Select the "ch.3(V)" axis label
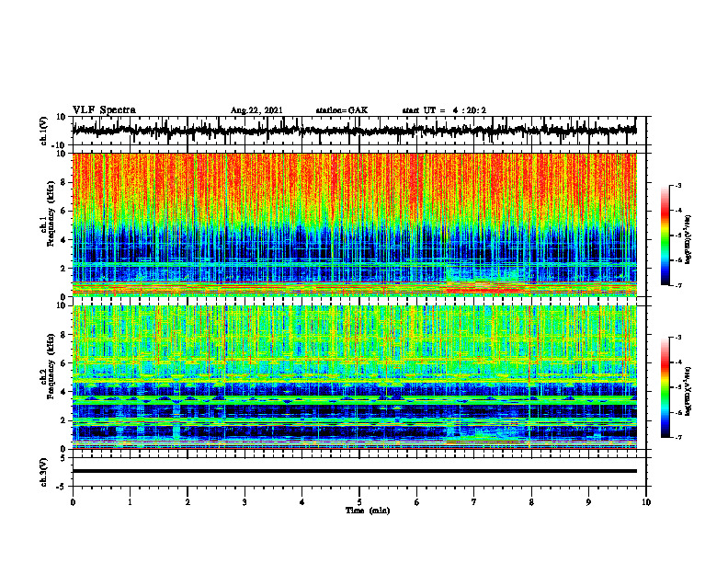This screenshot has height=563, width=728. 44,472
